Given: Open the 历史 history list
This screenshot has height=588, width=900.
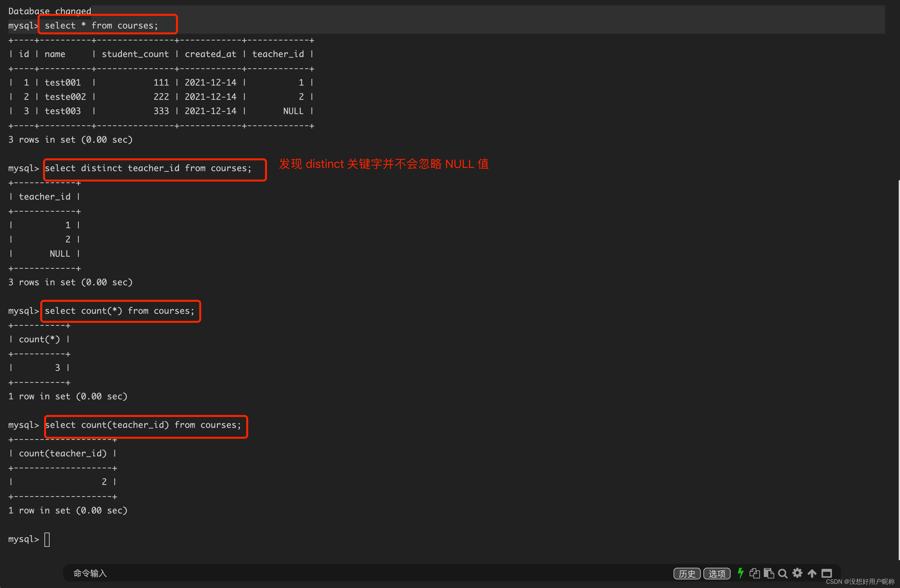Looking at the screenshot, I should pyautogui.click(x=687, y=574).
